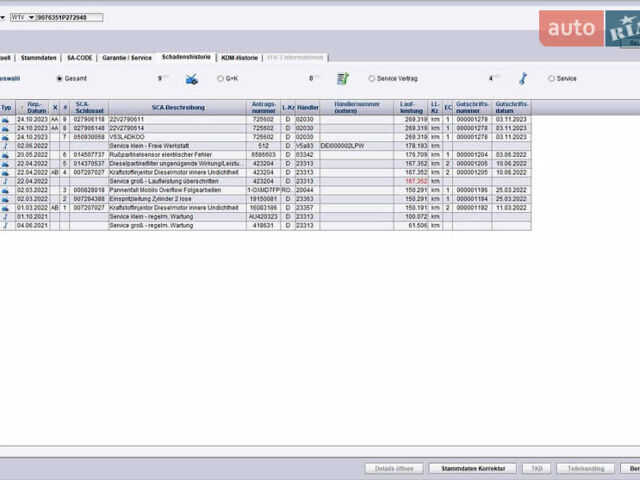Sort by the Laufleistung column header
Viewport: 640px width, 480px height.
coord(411,108)
